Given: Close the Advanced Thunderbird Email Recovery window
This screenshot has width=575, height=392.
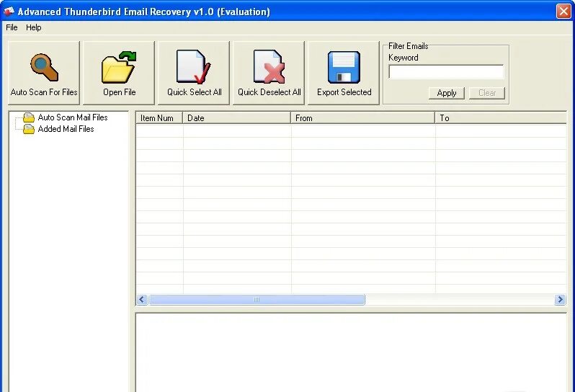Looking at the screenshot, I should click(x=563, y=12).
